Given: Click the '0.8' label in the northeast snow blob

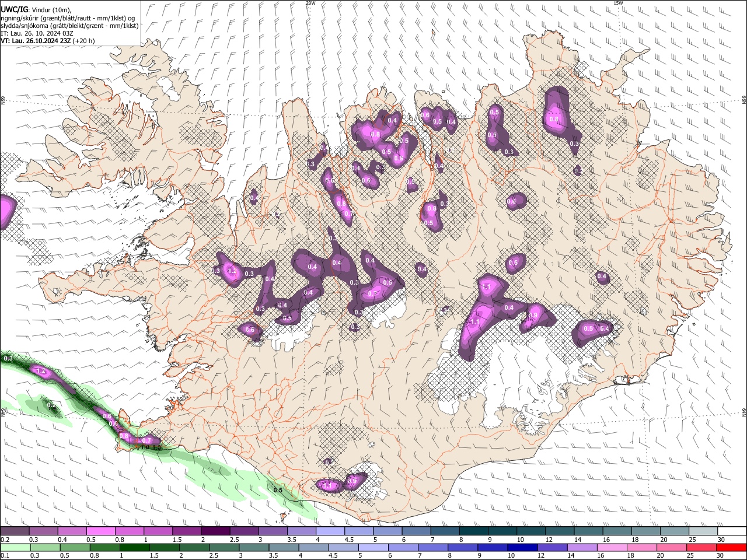Looking at the screenshot, I should point(554,120).
